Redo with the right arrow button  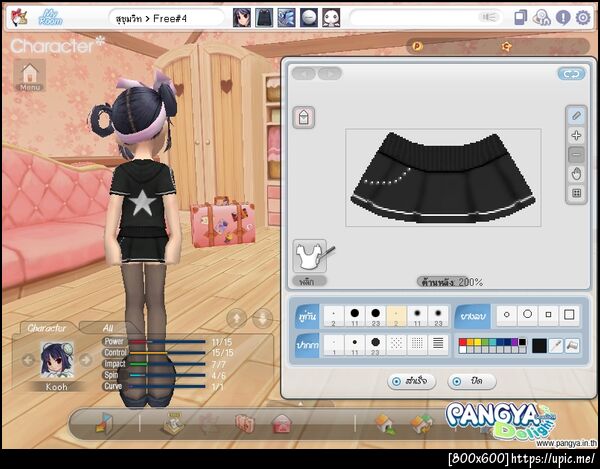click(x=330, y=73)
